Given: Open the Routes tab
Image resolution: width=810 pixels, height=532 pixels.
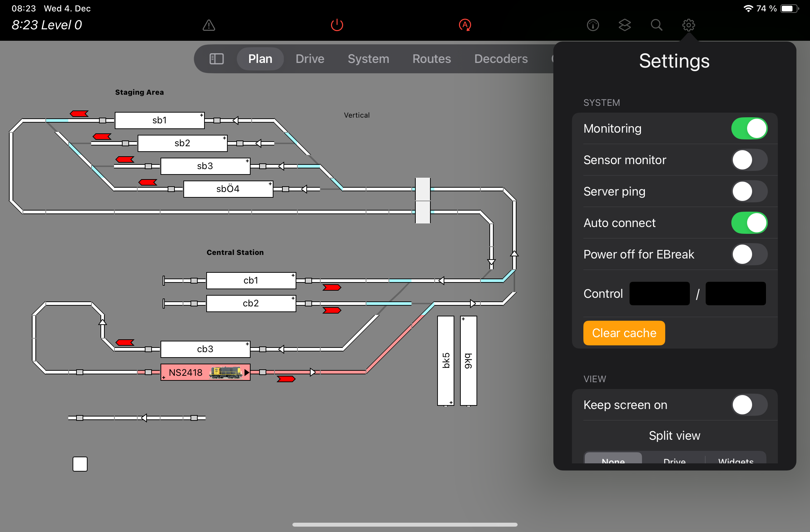Looking at the screenshot, I should [431, 59].
